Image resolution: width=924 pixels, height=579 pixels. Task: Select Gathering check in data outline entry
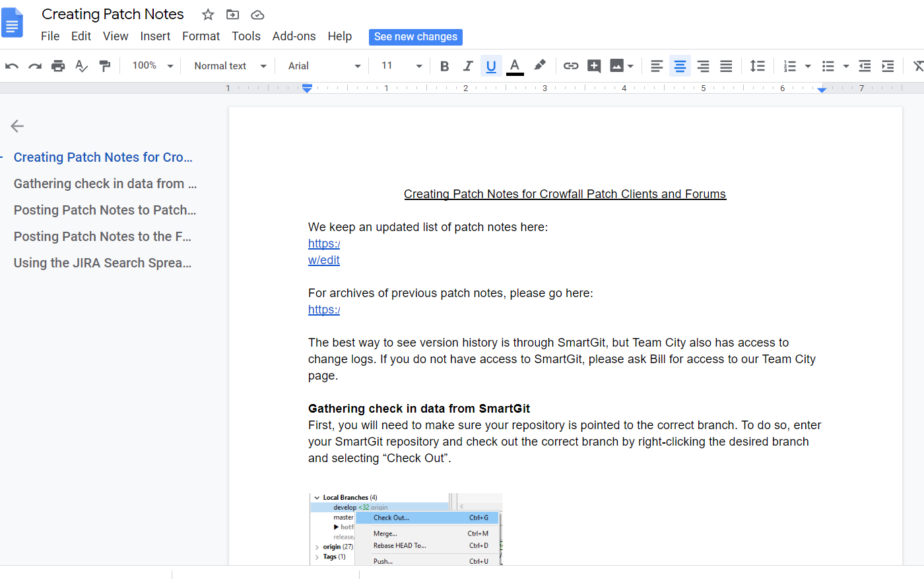104,184
